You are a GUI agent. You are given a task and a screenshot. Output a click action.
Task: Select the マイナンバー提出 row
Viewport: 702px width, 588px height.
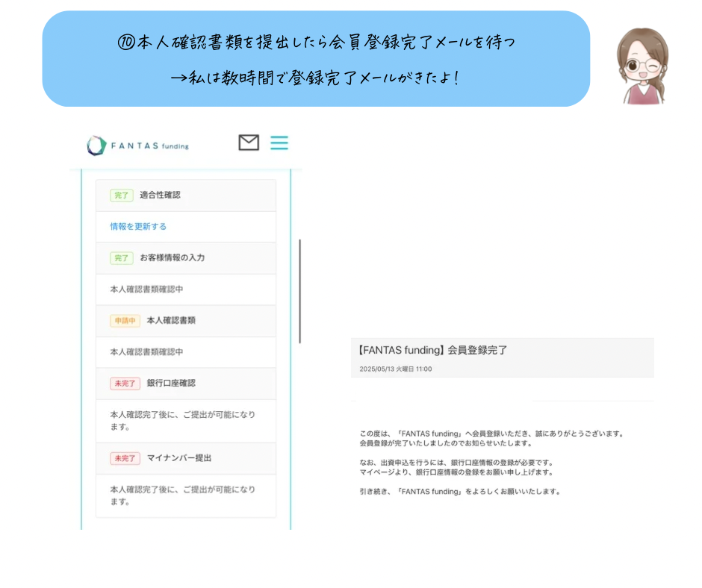[186, 459]
